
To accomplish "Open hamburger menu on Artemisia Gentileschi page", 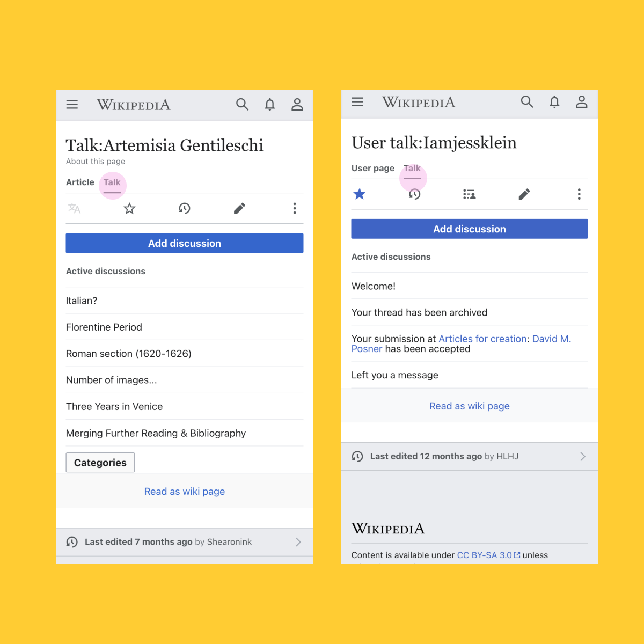I will tap(72, 105).
